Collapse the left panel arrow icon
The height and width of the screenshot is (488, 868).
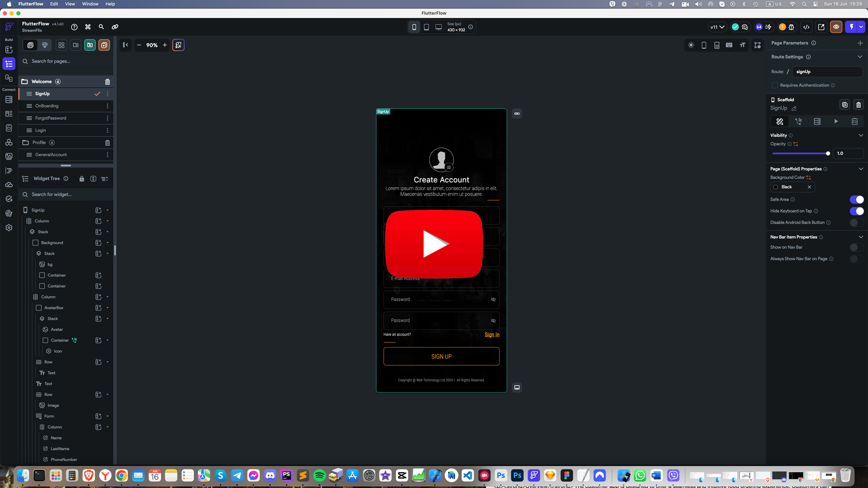pyautogui.click(x=125, y=45)
